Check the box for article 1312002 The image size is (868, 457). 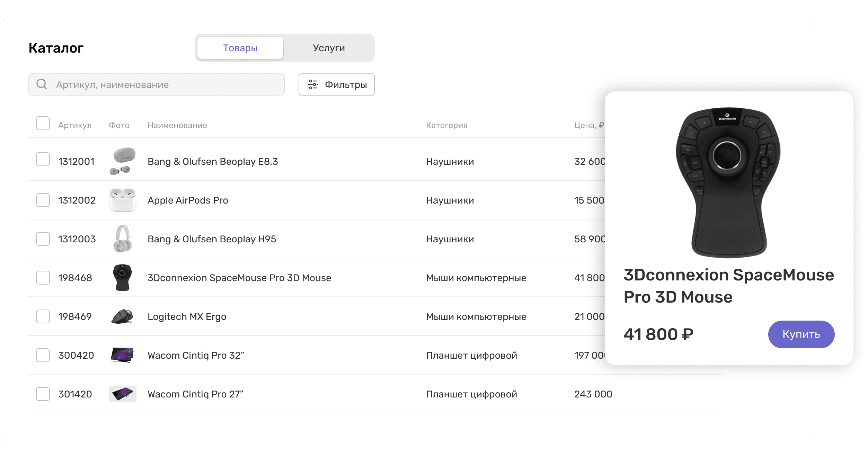[x=43, y=200]
